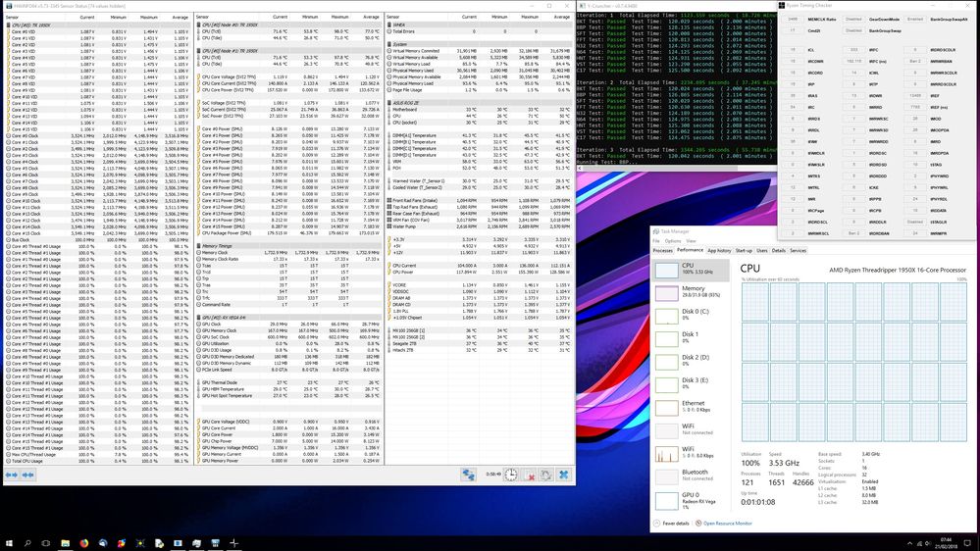Select the 'Physical Memory Load' sensor row
The image size is (980, 551).
(x=480, y=83)
